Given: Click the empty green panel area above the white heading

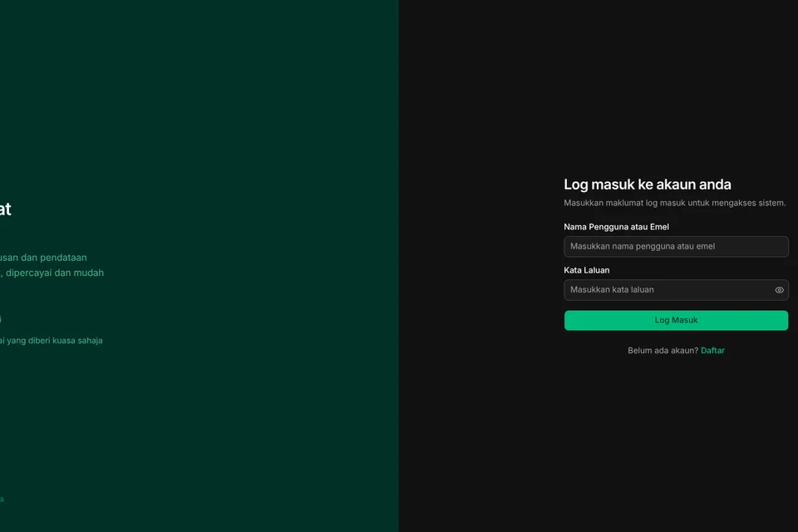Looking at the screenshot, I should (199, 100).
